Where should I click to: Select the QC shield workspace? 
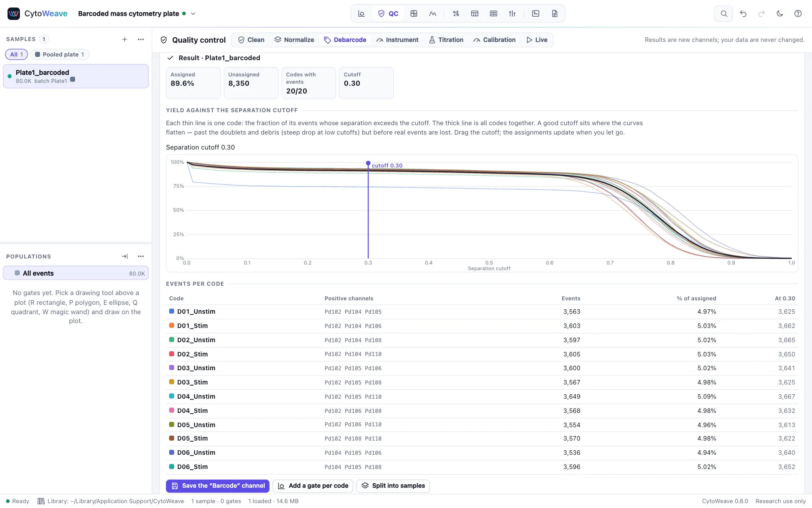click(x=388, y=13)
